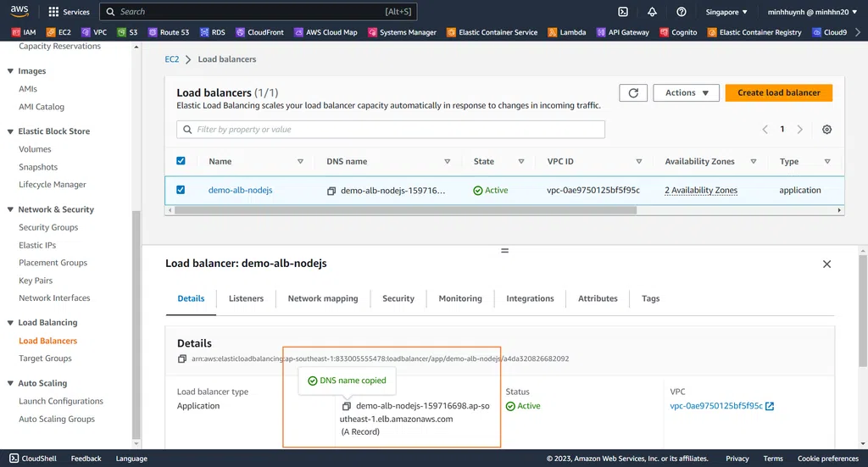Switch to the Integrations tab
This screenshot has height=467, width=868.
(x=530, y=298)
